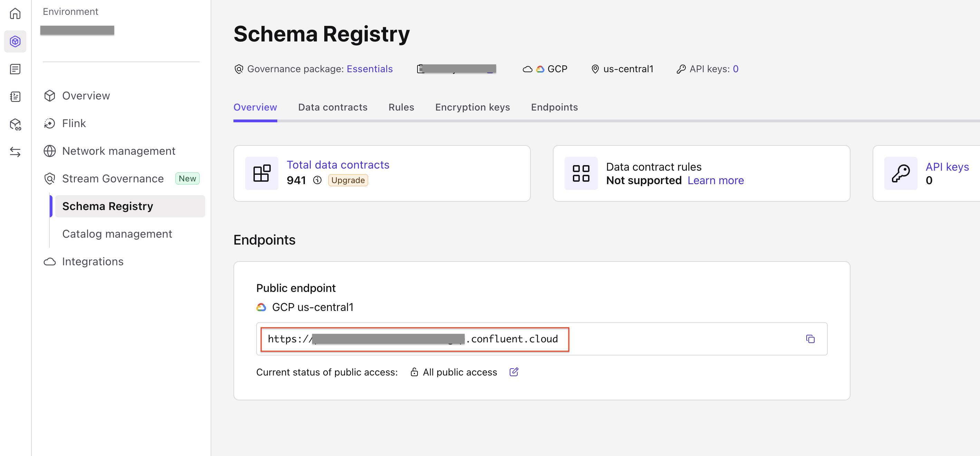Click the lock icon beside All public access
This screenshot has height=456, width=980.
[x=414, y=372]
